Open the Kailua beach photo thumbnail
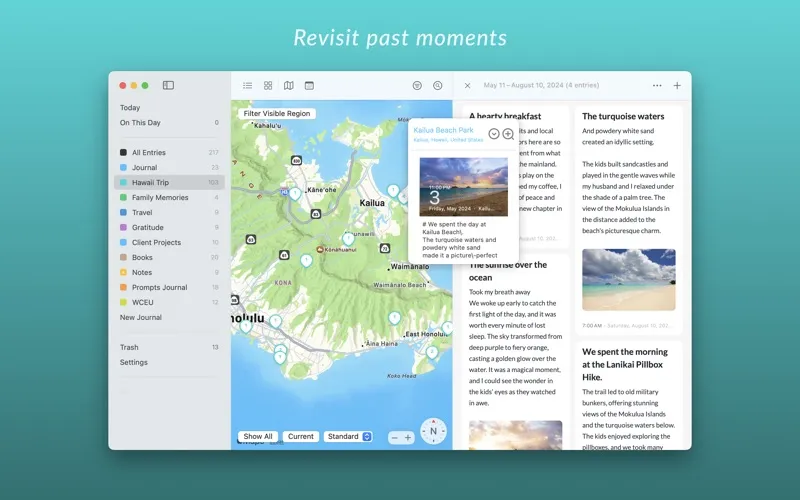This screenshot has height=500, width=800. pyautogui.click(x=463, y=187)
